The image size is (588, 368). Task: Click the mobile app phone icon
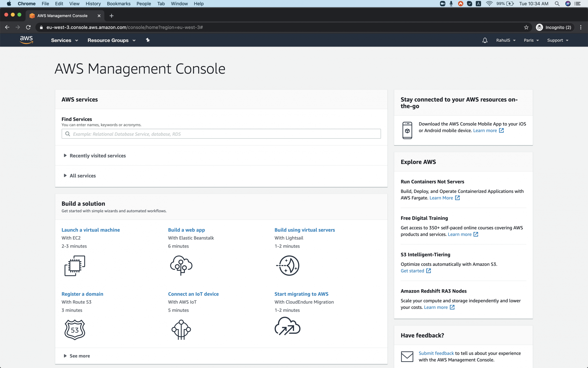pos(407,130)
